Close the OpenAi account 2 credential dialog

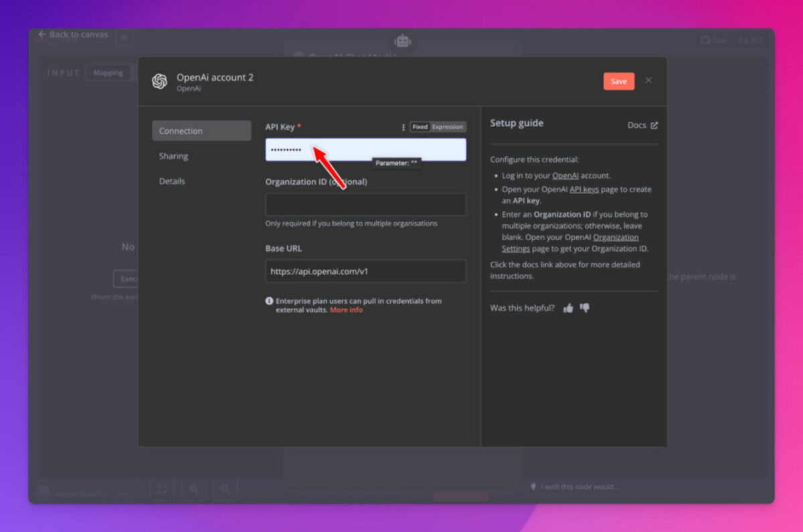pos(648,80)
